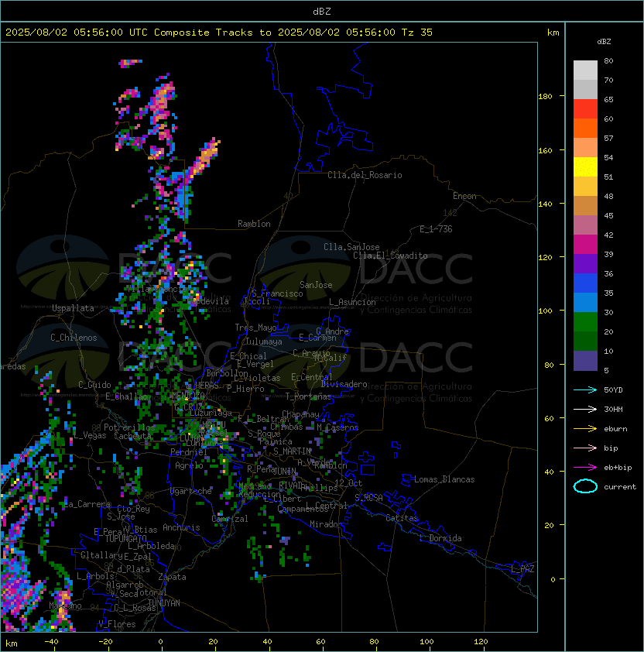This screenshot has height=652, width=644.
Task: Click the cyan 'current' ellipse symbol in the legend
Action: [x=585, y=486]
